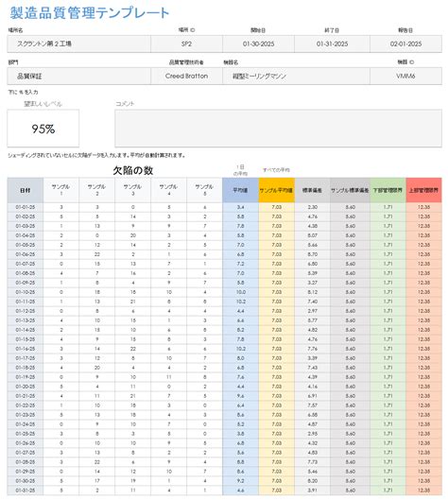Click sample 3 value 21 in the 01-11-25 row
Viewport: 448px width, 501px height.
(132, 302)
